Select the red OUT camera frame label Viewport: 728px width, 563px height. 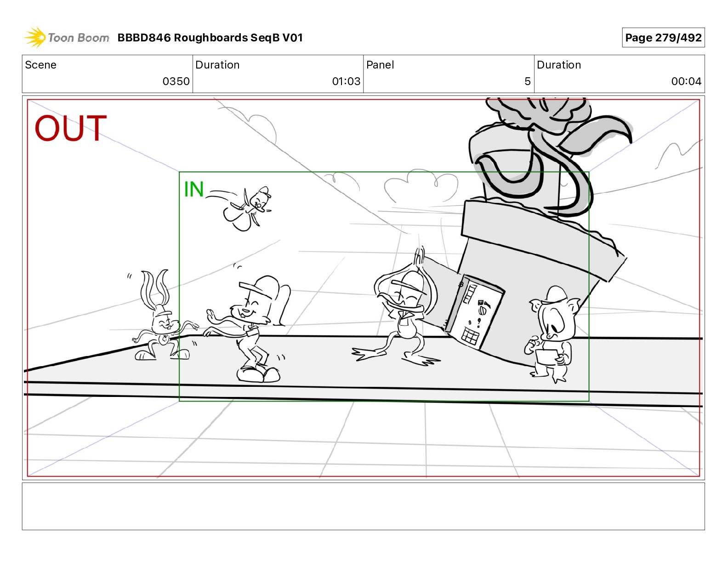coord(71,128)
